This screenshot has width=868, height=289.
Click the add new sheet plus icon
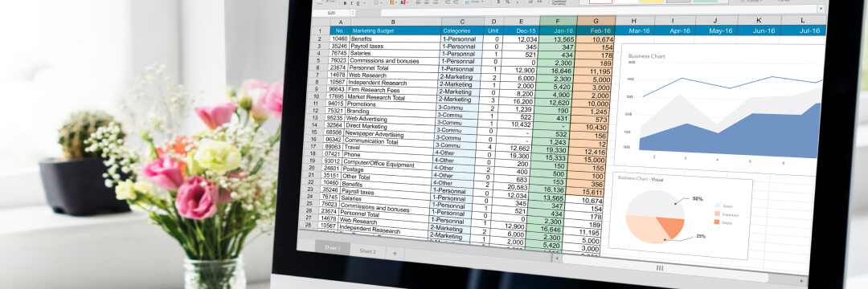pos(395,254)
